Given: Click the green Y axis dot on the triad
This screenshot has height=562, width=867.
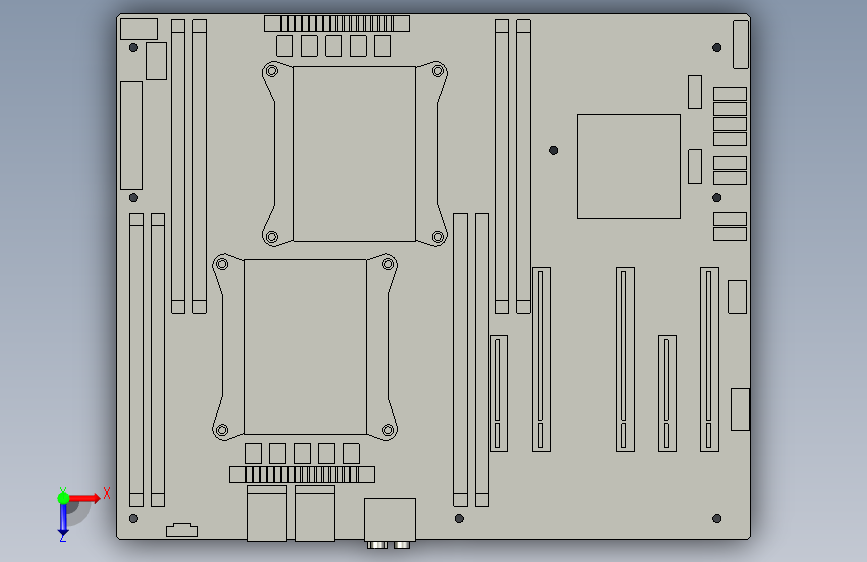Looking at the screenshot, I should 63,498.
